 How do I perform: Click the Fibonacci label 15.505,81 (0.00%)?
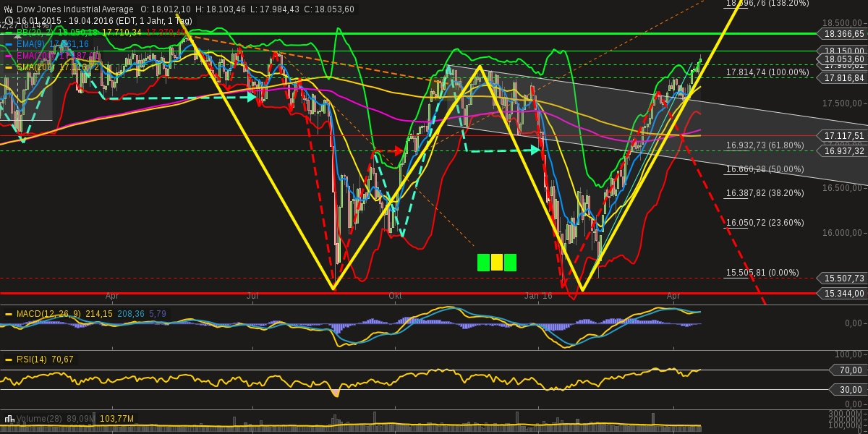[x=762, y=273]
